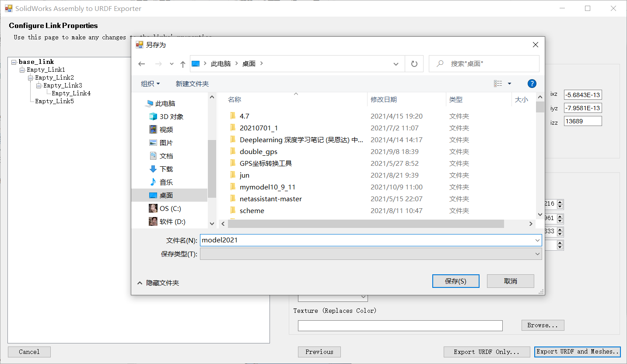
Task: Click Export URDF and Meshes button
Action: [x=577, y=352]
